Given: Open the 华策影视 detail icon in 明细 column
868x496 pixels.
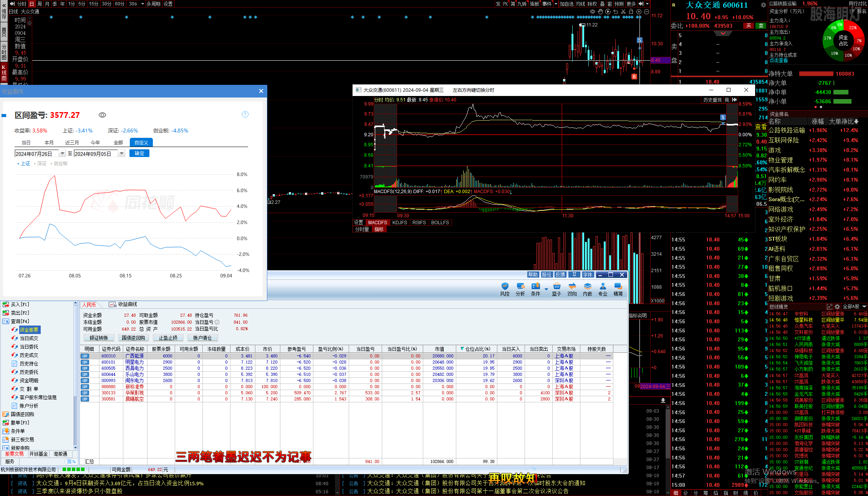Looking at the screenshot, I should (x=85, y=393).
